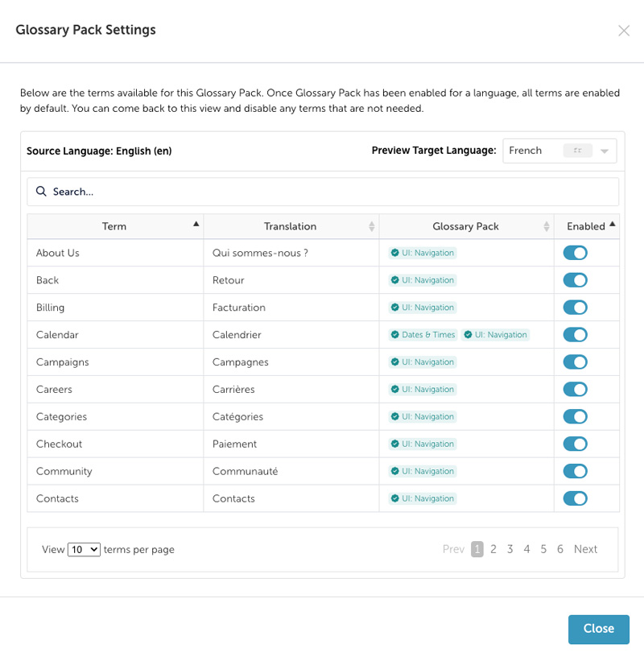Click the term Community
The width and height of the screenshot is (644, 661).
[x=64, y=471]
